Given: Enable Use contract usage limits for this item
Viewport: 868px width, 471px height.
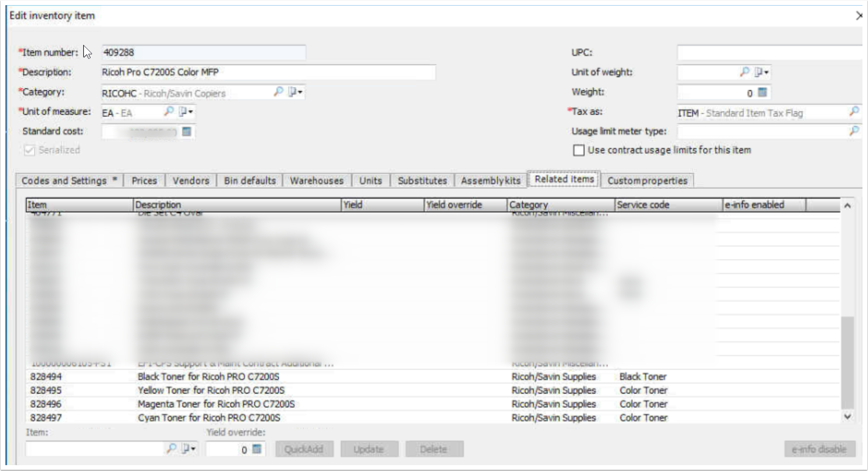Looking at the screenshot, I should [x=579, y=150].
